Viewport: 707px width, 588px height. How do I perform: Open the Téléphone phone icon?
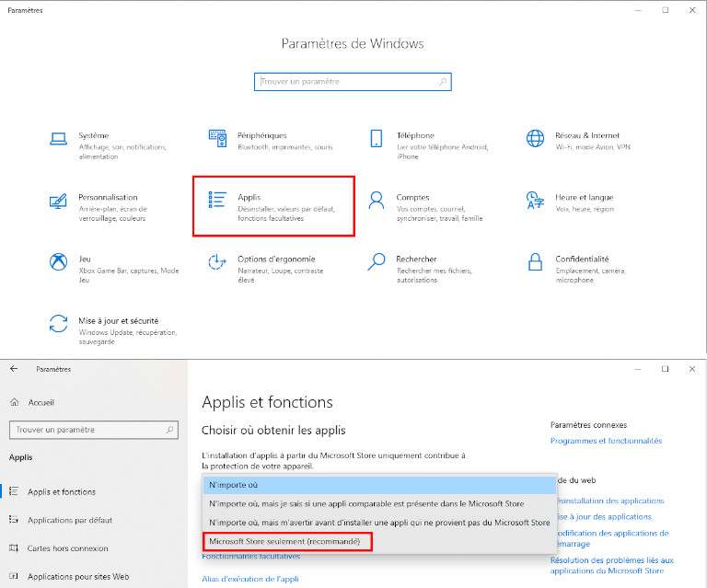coord(376,138)
